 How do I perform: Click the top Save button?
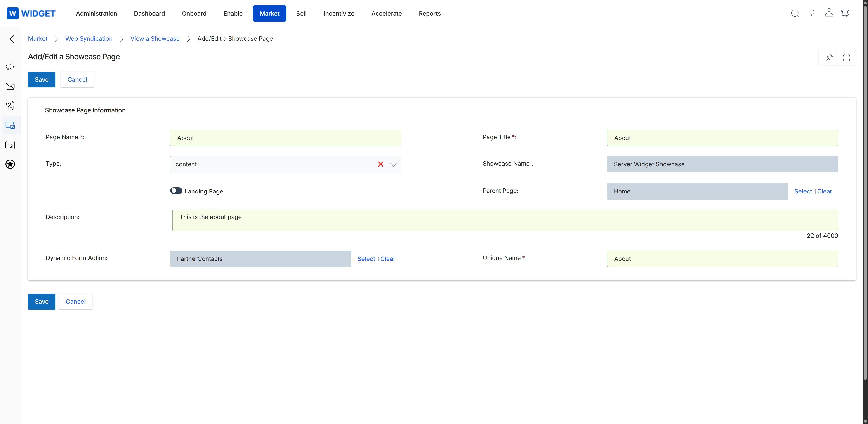click(41, 80)
